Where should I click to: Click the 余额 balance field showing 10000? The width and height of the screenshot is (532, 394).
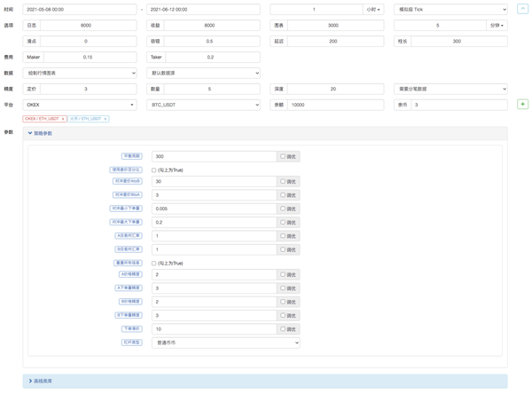point(336,105)
